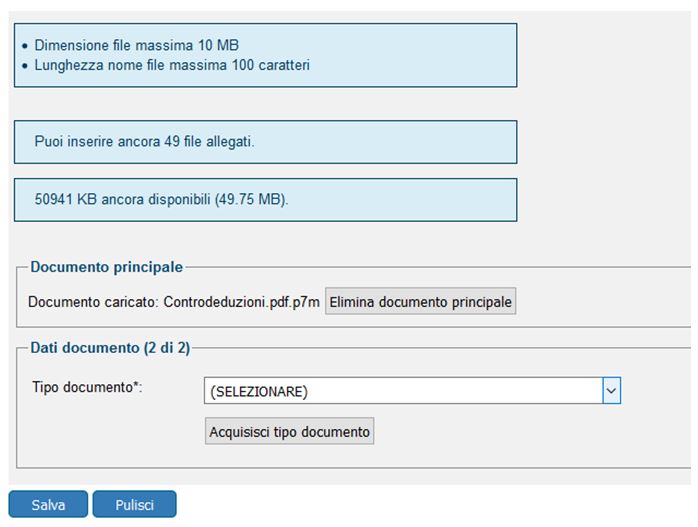Click the "(SELEZIONARE)" placeholder text

[x=259, y=392]
